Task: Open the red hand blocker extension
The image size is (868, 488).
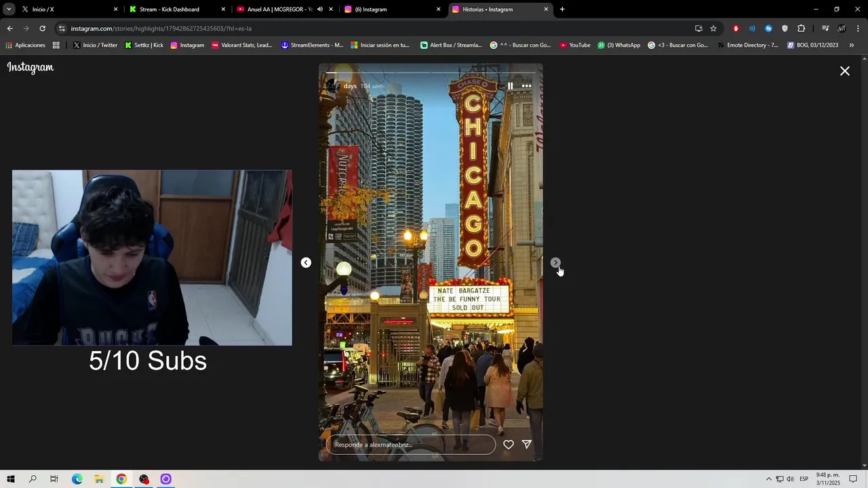Action: tap(736, 28)
